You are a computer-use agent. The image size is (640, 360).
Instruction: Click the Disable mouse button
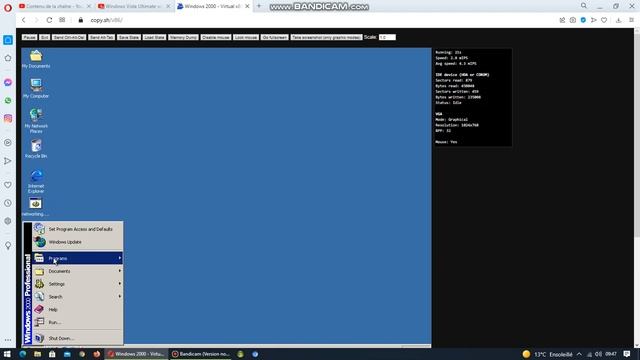[216, 37]
